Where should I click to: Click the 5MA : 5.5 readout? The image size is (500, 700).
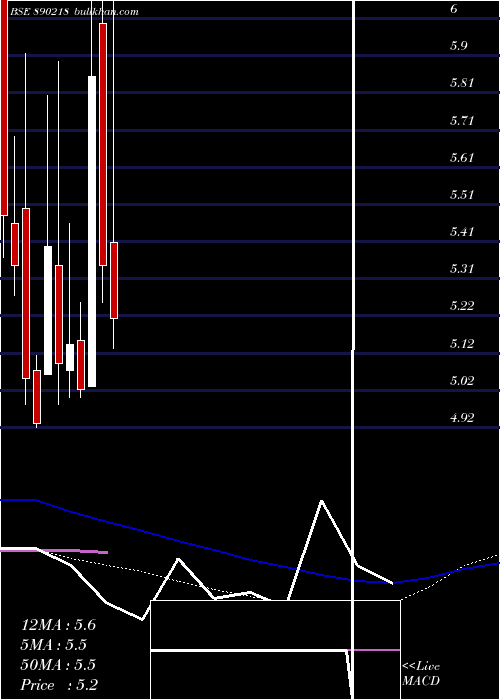pos(54,645)
